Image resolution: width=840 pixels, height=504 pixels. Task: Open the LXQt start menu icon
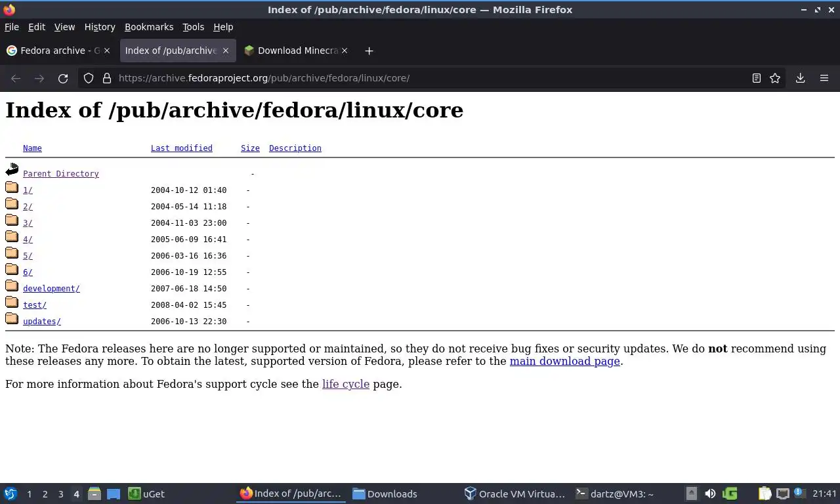pos(10,493)
